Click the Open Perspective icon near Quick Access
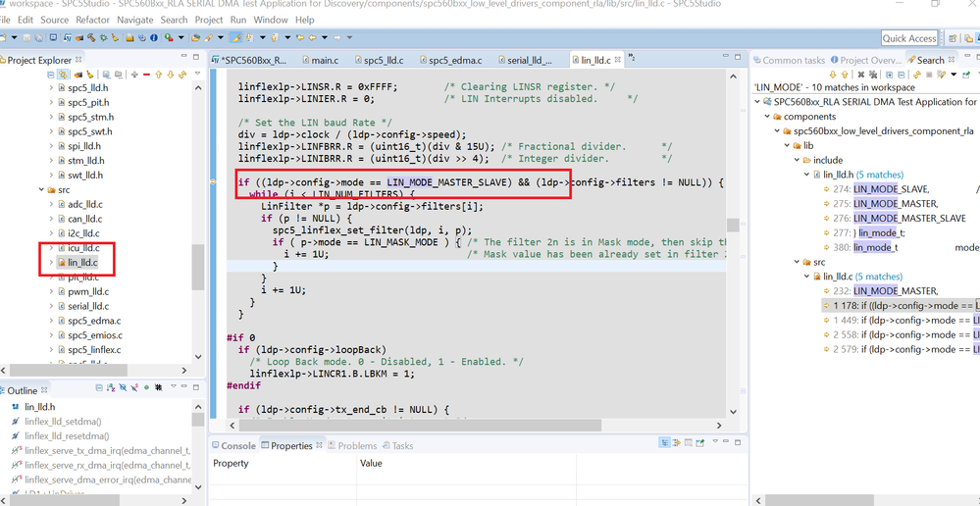This screenshot has width=980, height=506. click(952, 38)
